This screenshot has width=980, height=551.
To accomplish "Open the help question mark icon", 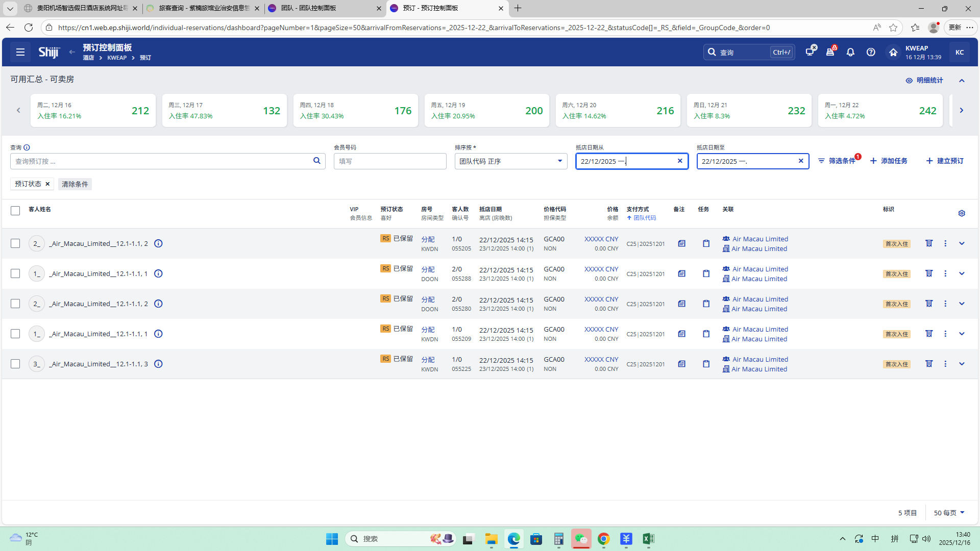I will (x=871, y=52).
